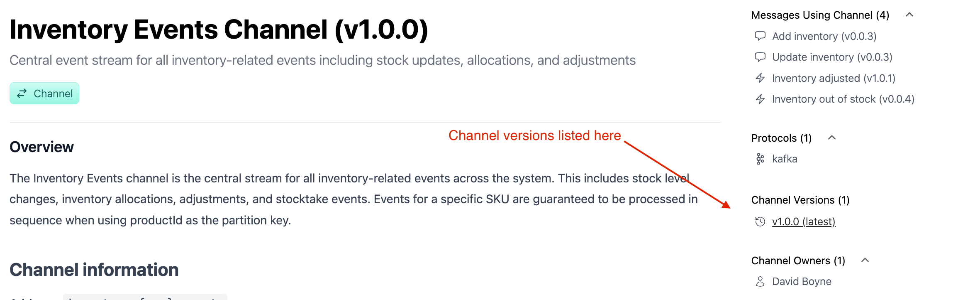
Task: Click the kafka protocol icon
Action: pyautogui.click(x=760, y=159)
